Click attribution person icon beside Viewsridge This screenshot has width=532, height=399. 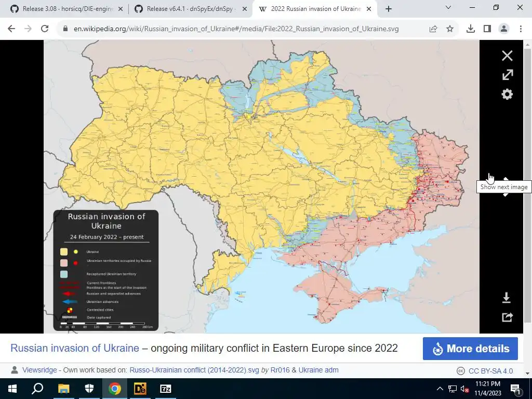[x=14, y=370]
